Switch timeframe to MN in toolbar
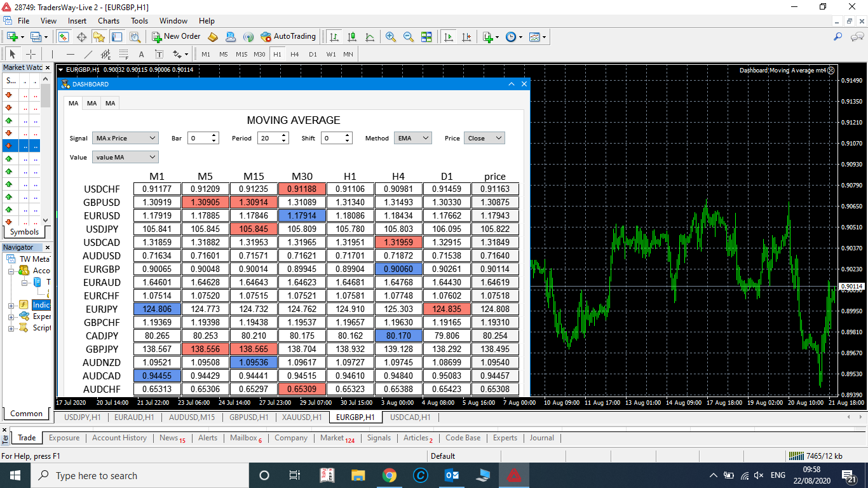This screenshot has height=488, width=868. (348, 55)
